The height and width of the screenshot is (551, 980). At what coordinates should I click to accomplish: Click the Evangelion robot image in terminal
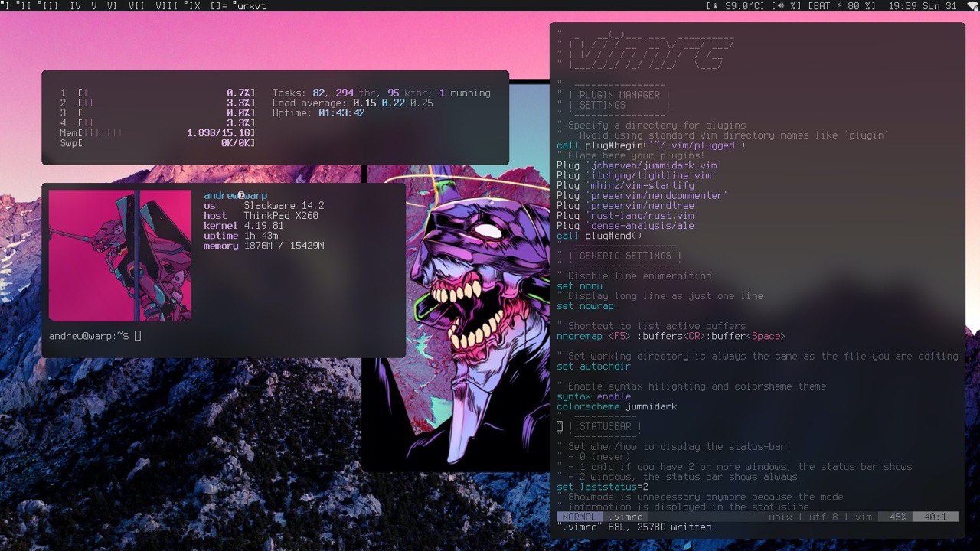tap(120, 256)
